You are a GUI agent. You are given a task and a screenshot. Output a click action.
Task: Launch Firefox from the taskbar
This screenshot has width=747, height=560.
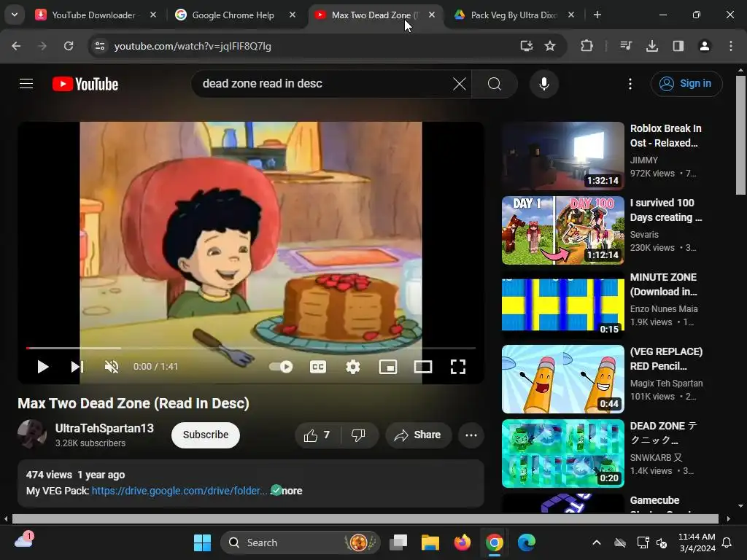click(462, 542)
